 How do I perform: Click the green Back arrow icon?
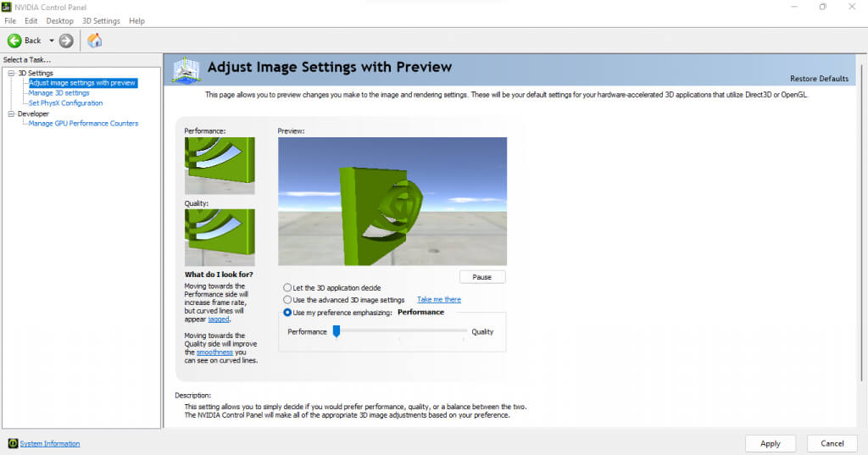[x=14, y=41]
